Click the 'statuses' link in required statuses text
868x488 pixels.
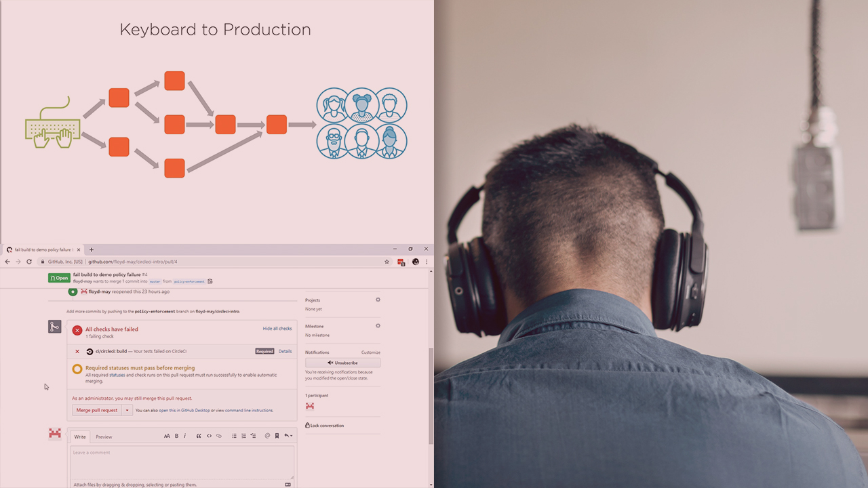click(x=117, y=374)
